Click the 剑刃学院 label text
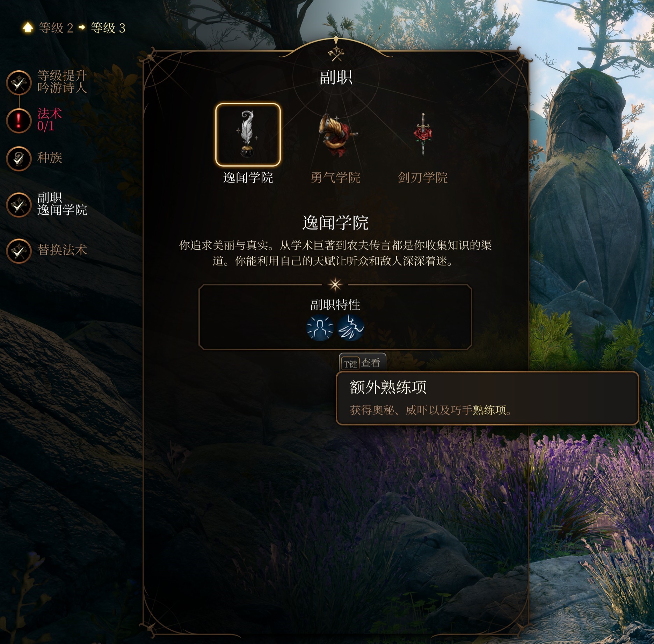654x644 pixels. [423, 178]
